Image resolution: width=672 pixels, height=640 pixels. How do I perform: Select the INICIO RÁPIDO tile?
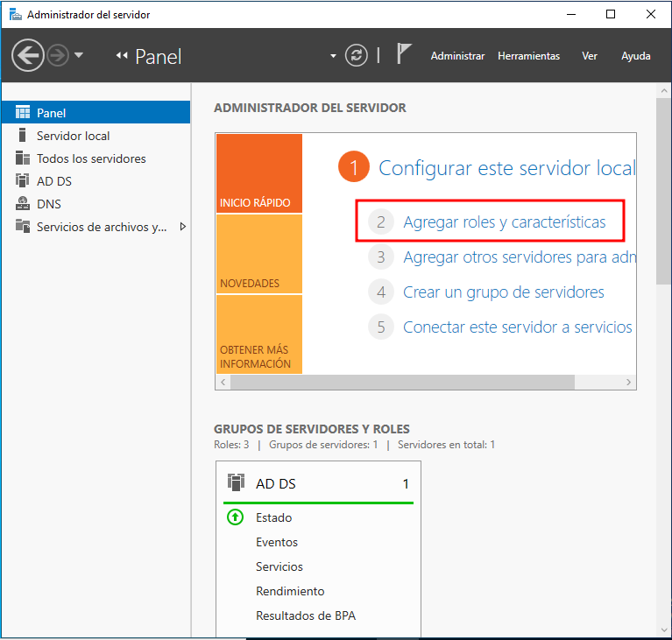[258, 173]
